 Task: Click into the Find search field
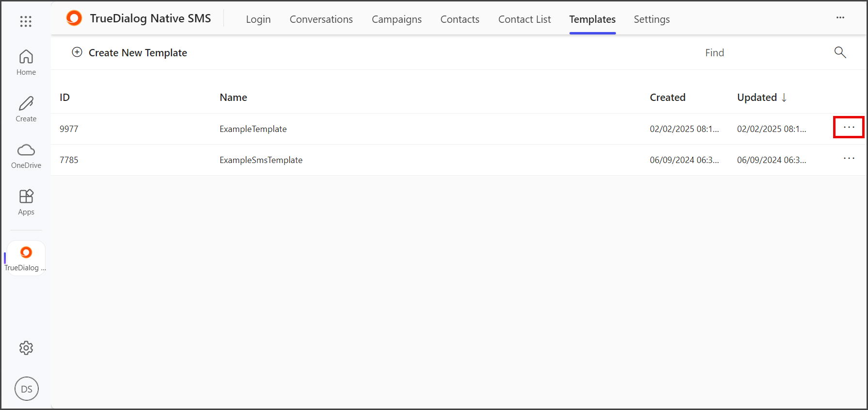click(766, 52)
